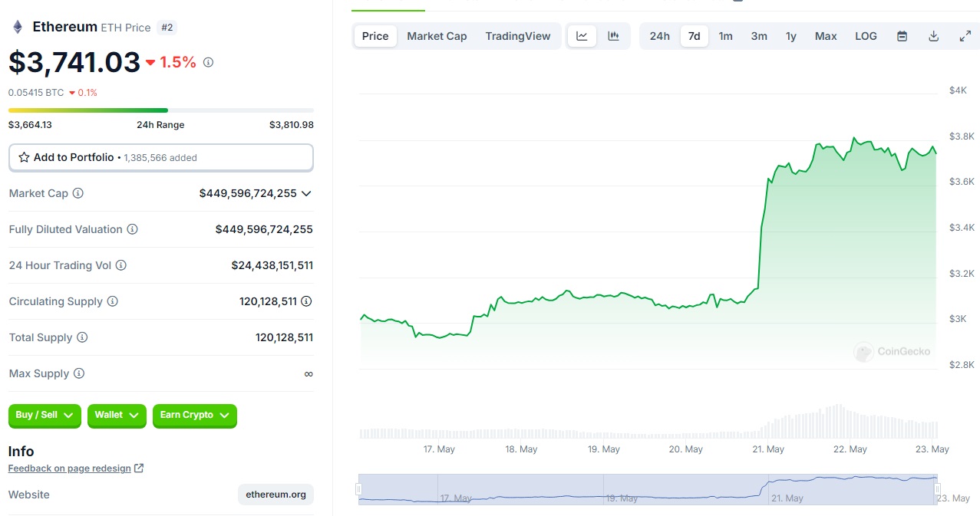Click the right handle of the chart navigator
The width and height of the screenshot is (980, 516).
click(x=937, y=488)
